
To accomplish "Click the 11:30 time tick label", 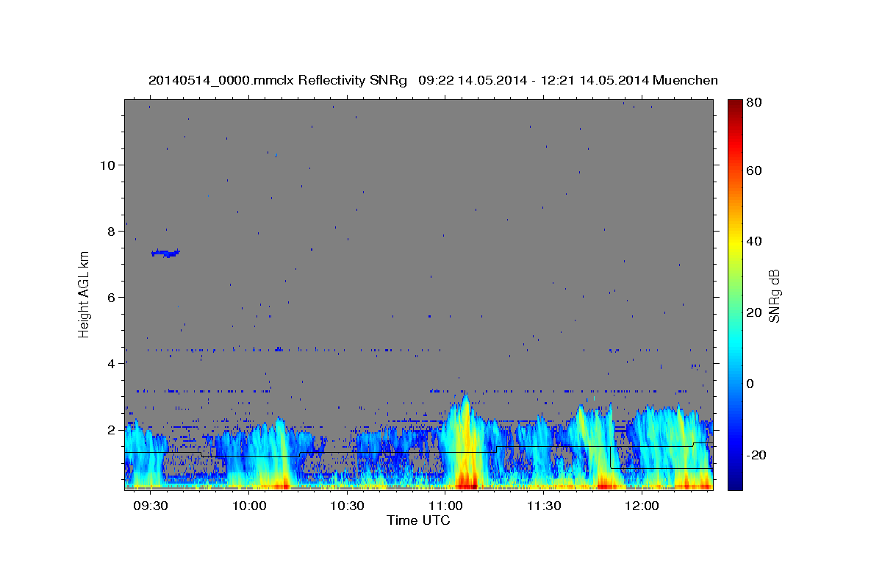I will pyautogui.click(x=543, y=506).
